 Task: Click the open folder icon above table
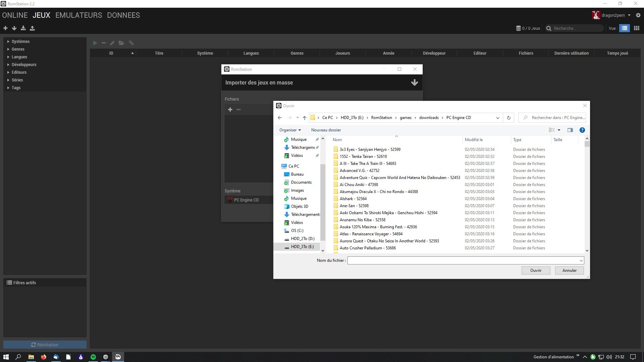click(x=121, y=43)
